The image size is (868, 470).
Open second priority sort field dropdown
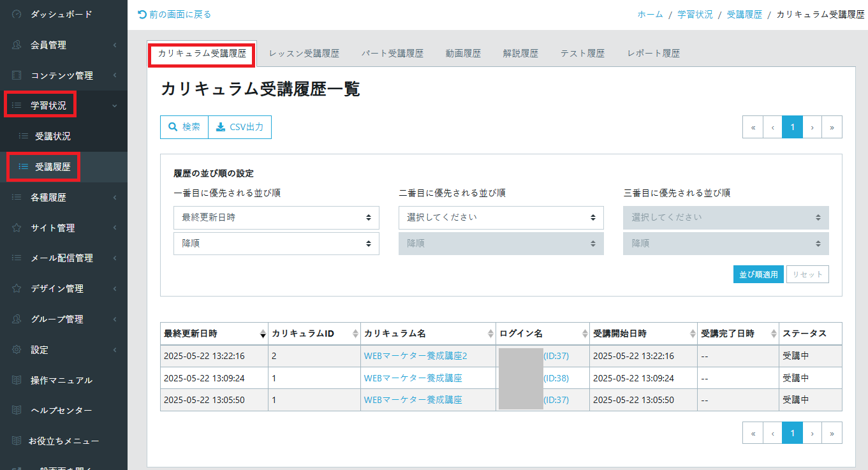(x=501, y=217)
